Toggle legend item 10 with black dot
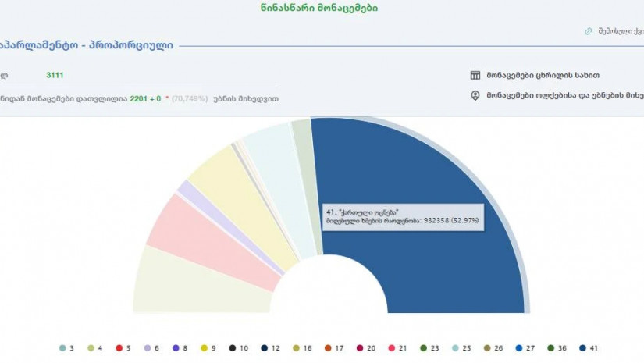Image resolution: width=644 pixels, height=363 pixels. [238, 348]
